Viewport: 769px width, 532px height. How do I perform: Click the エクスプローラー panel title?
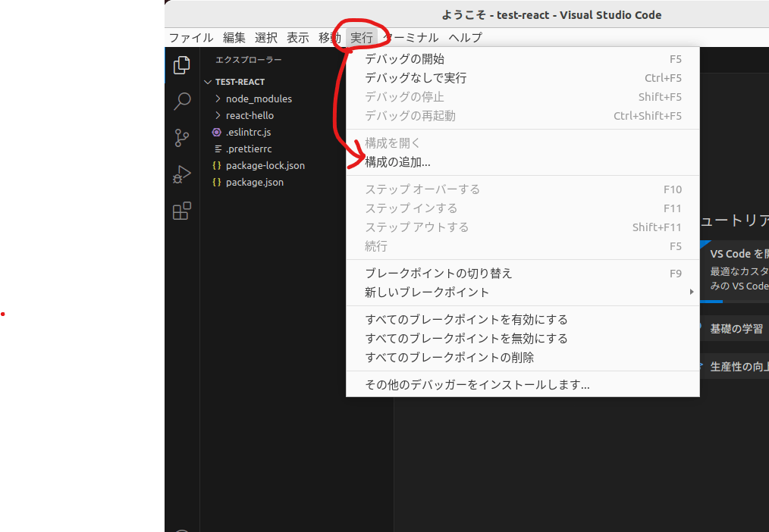coord(249,60)
